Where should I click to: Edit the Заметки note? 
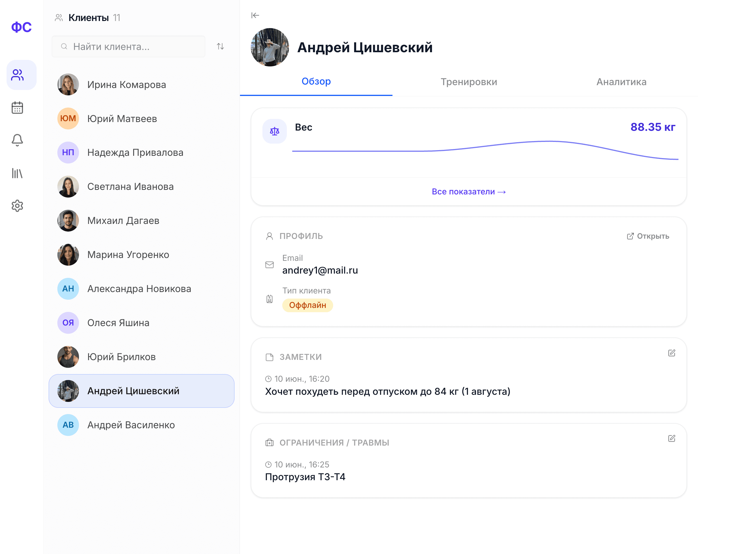click(x=671, y=353)
